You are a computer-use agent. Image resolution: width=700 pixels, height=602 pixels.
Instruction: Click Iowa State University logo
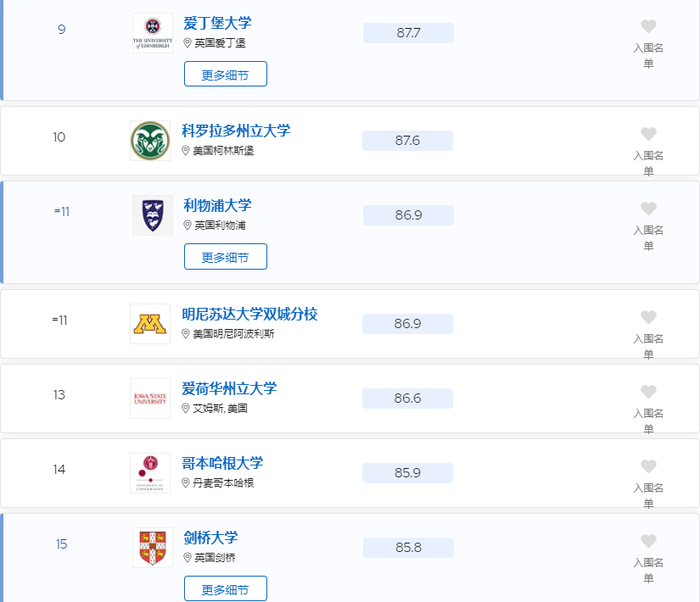[x=150, y=399]
